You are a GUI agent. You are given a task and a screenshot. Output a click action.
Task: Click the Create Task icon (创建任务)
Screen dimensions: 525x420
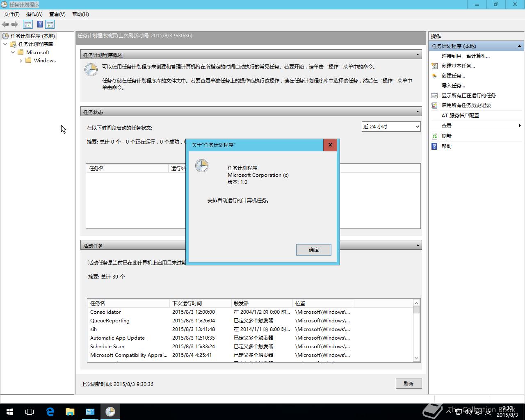(434, 75)
